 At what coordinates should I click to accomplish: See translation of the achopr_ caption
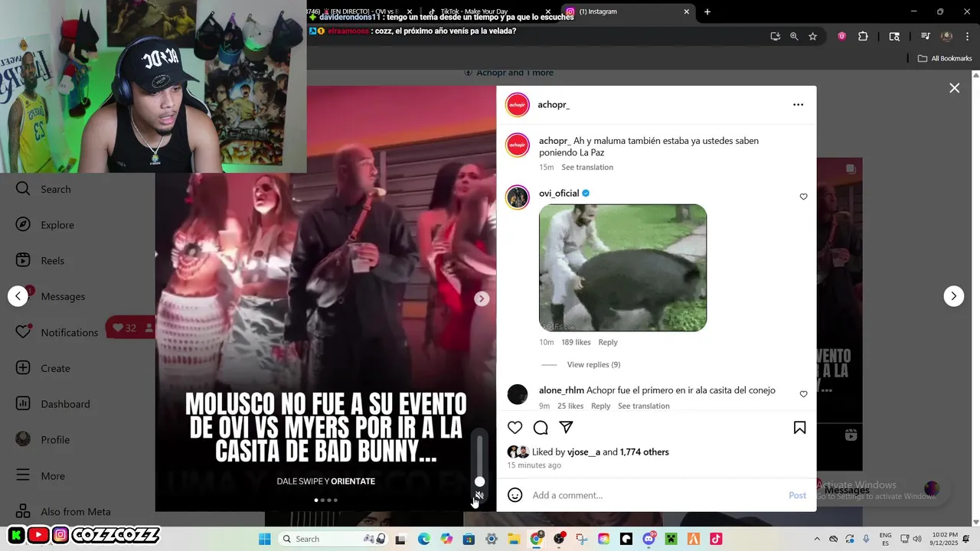[587, 167]
